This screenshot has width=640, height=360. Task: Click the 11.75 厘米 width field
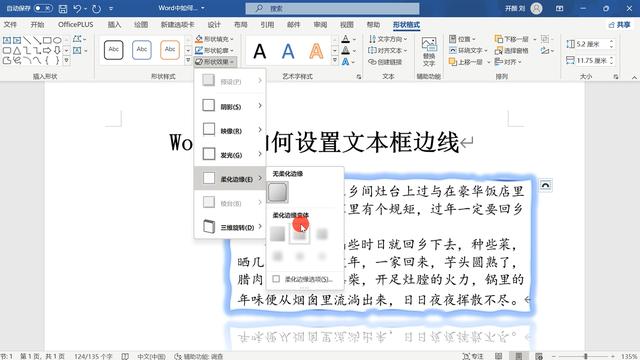click(x=591, y=60)
